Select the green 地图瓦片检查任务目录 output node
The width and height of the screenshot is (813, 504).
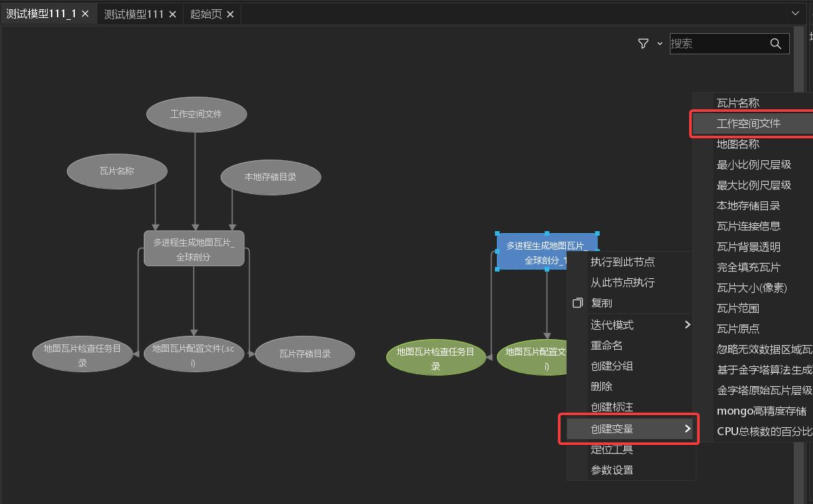435,358
